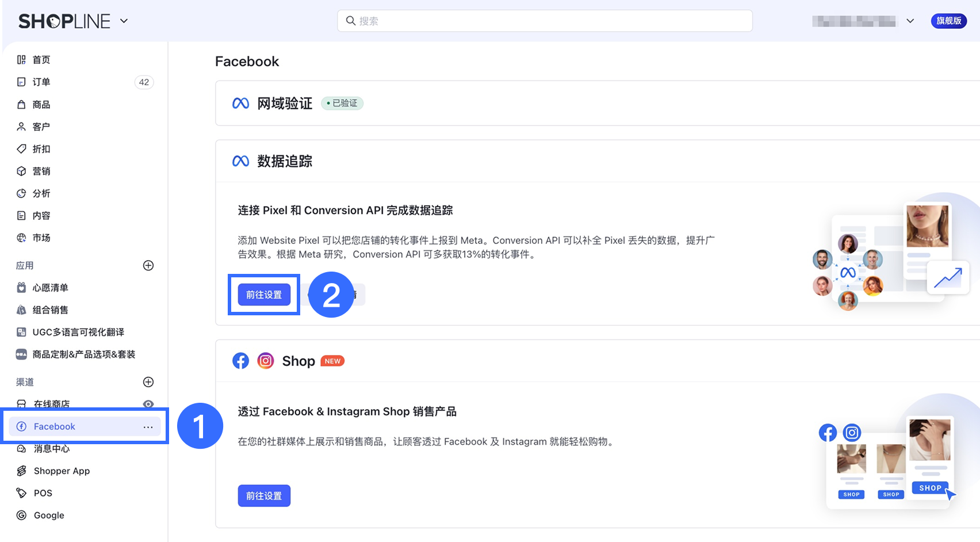Preview online store with eye icon

pos(148,404)
